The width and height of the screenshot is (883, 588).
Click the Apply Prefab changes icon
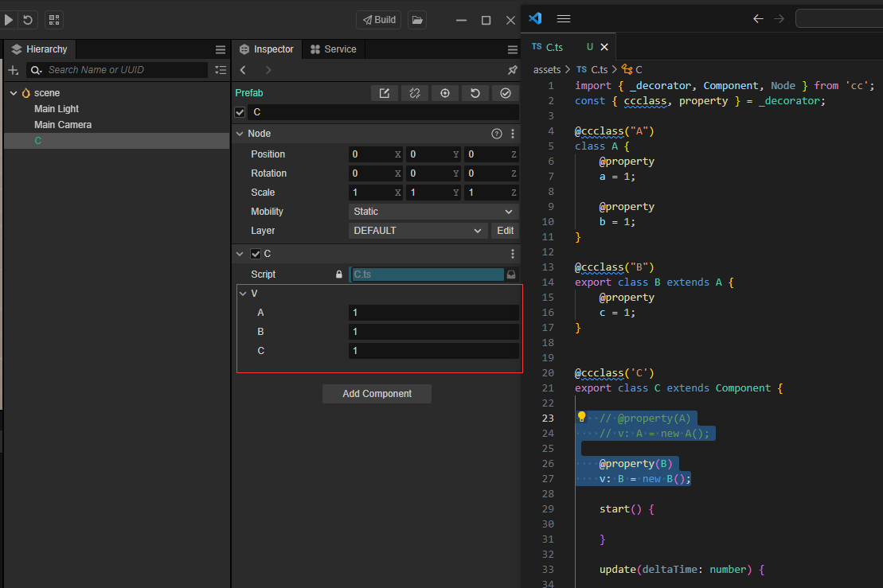(505, 93)
